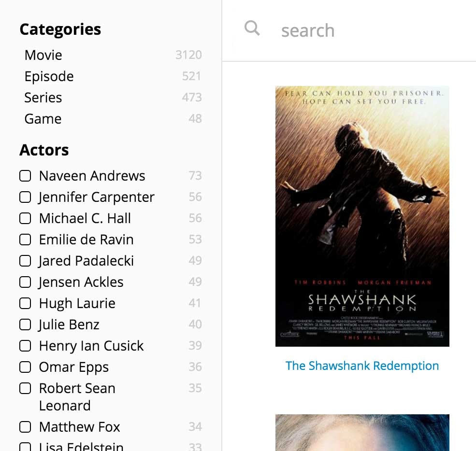Click the Julie Benz count 40
Image resolution: width=476 pixels, height=451 pixels.
195,324
